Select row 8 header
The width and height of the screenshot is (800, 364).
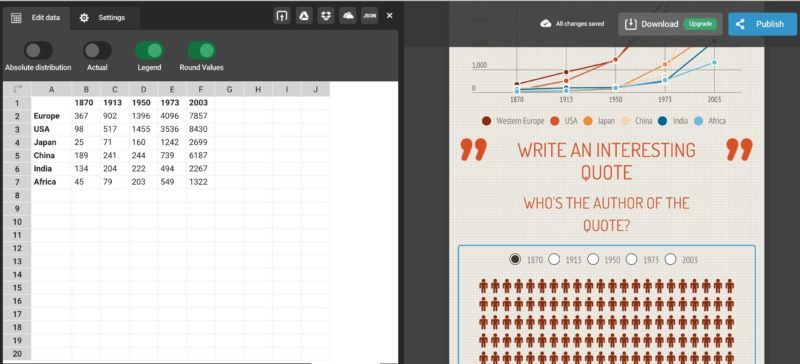tap(17, 195)
